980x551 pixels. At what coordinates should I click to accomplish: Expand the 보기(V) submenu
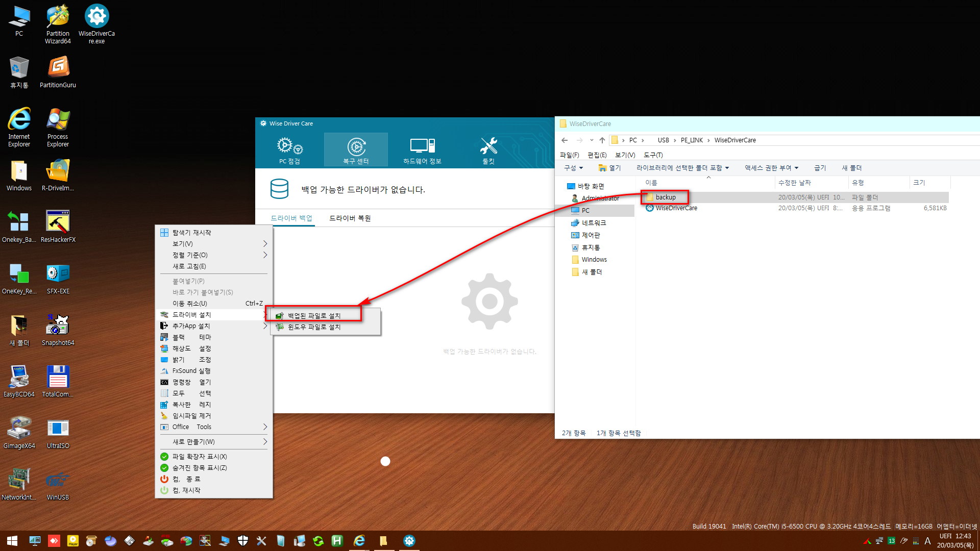213,244
